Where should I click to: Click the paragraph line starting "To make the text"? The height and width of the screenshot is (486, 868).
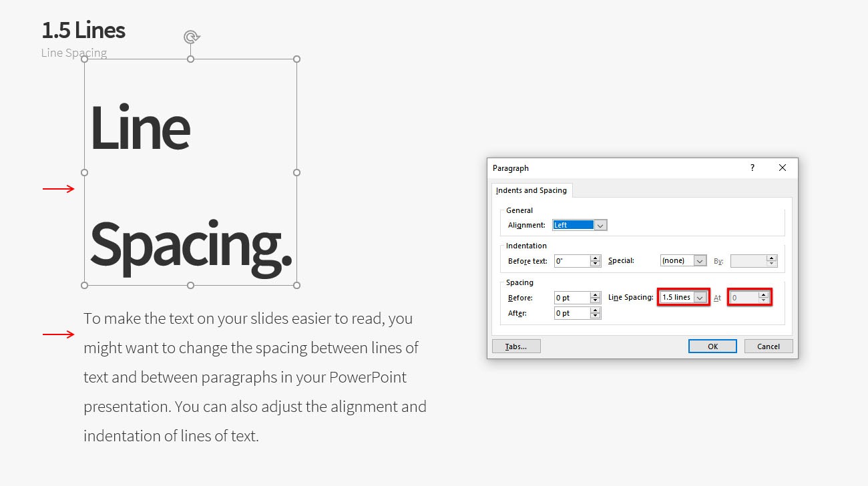248,318
